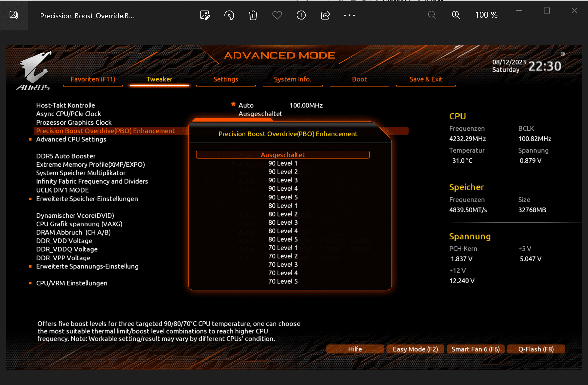
Task: Share the image using the share icon
Action: pos(325,15)
